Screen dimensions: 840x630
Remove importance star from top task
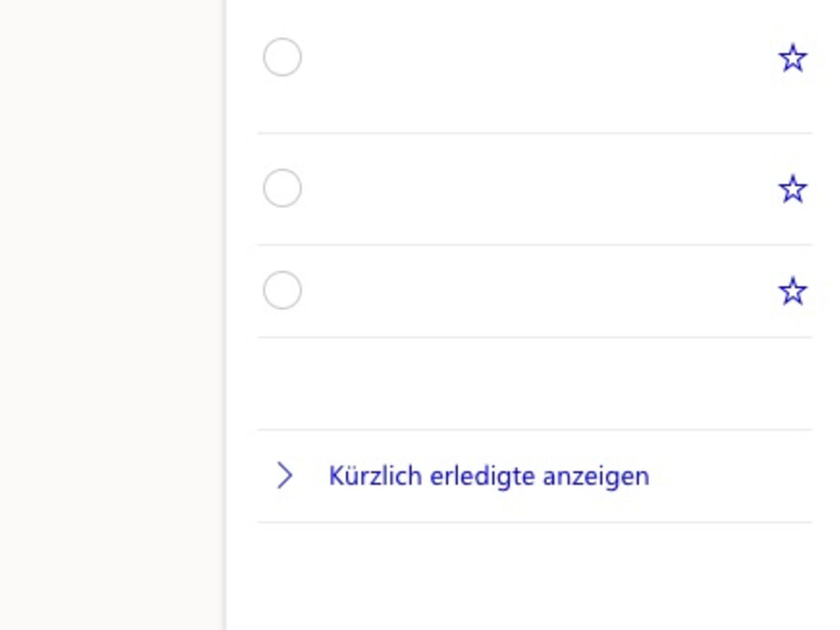794,57
